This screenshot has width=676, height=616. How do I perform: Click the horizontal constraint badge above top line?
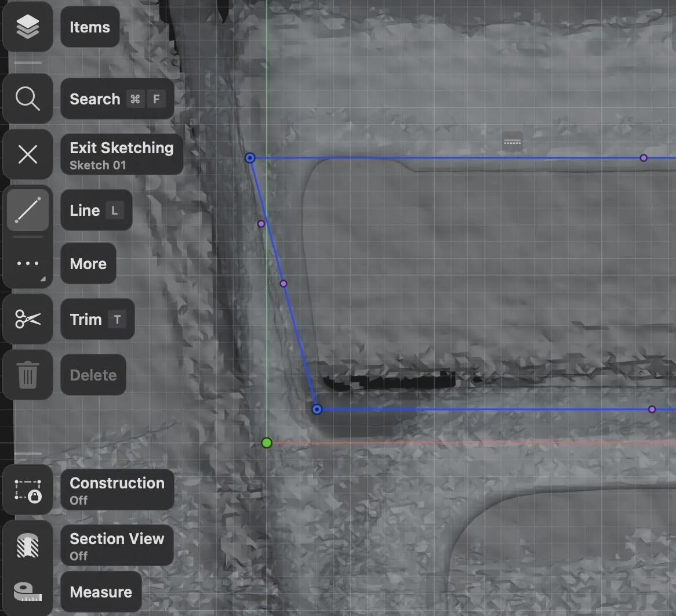[513, 142]
